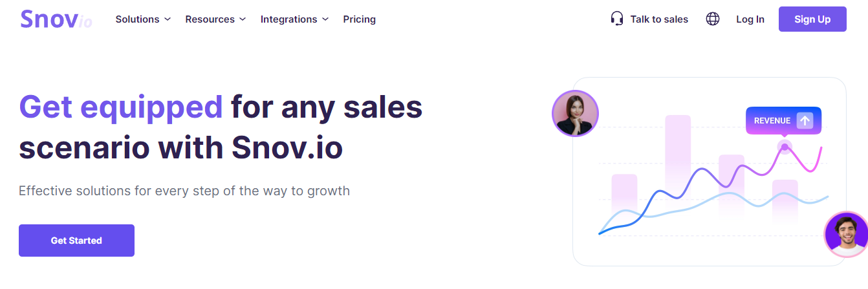
Task: Click the chevron next to Solutions
Action: pos(168,19)
